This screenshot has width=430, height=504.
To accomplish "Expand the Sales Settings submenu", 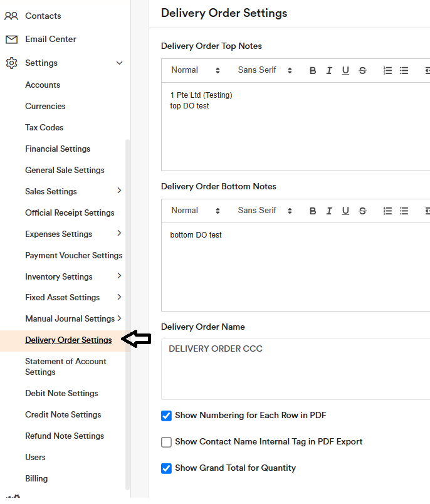I will pos(119,191).
